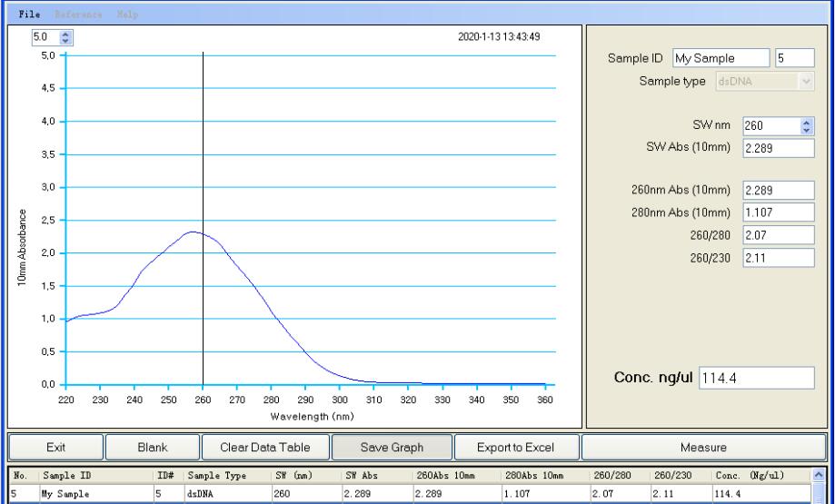Click the 'dsDNA' cell in data table
835x504 pixels.
(228, 494)
